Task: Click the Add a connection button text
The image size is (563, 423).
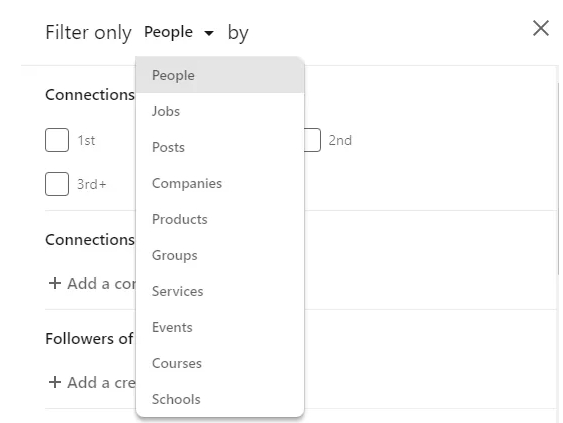Action: pyautogui.click(x=102, y=283)
